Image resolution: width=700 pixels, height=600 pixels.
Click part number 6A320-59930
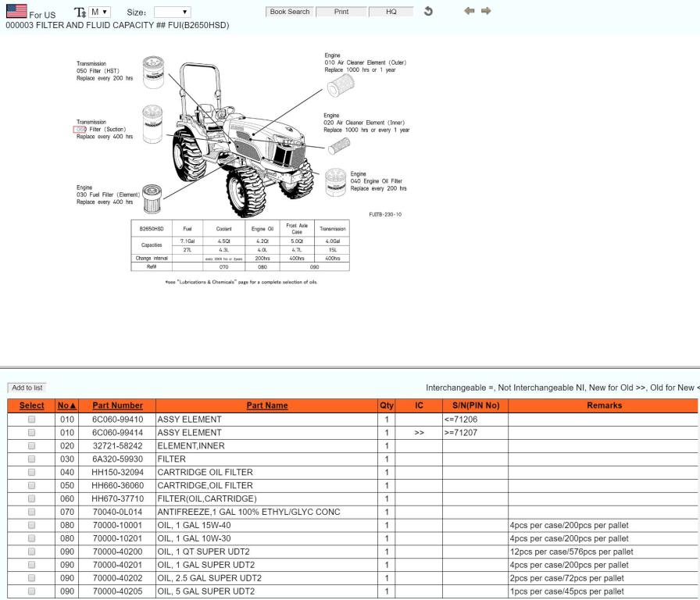(117, 459)
